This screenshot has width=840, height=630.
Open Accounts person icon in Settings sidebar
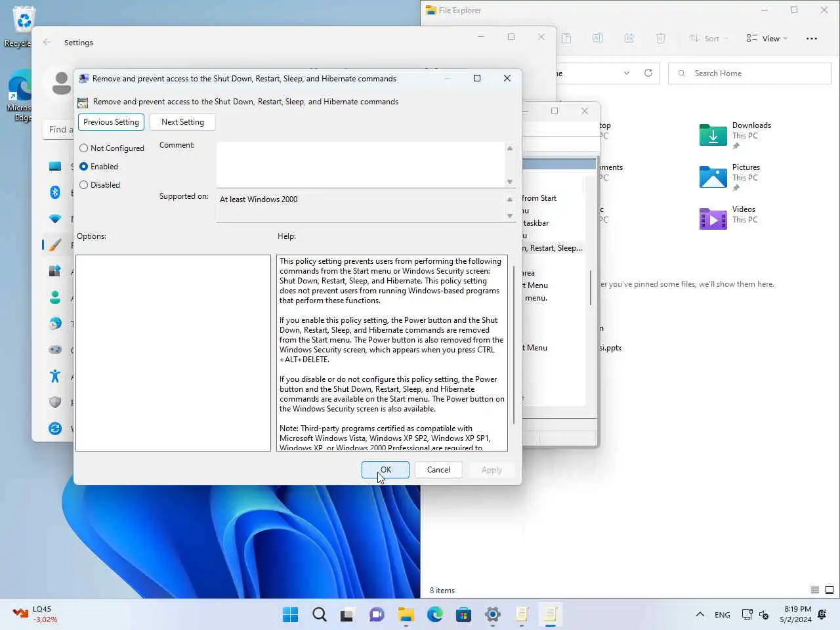tap(55, 297)
